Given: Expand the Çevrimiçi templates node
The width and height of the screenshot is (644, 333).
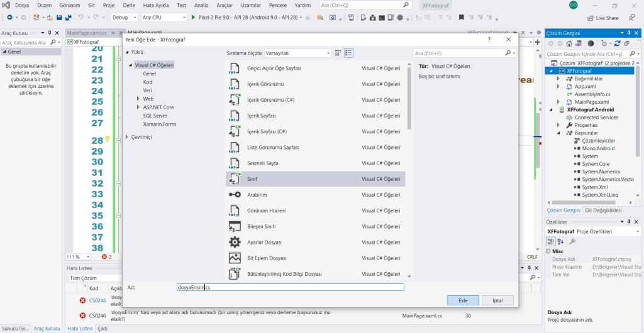Looking at the screenshot, I should coord(127,136).
